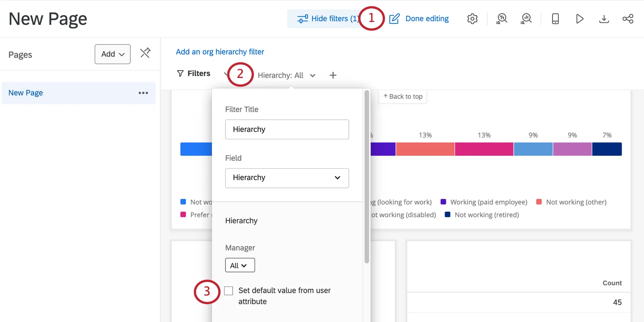This screenshot has width=644, height=322.
Task: Open the share dashboard icon
Action: [x=628, y=19]
